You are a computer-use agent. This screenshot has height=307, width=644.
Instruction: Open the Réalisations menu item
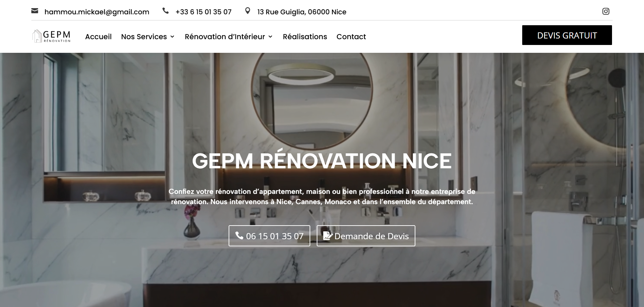coord(305,36)
